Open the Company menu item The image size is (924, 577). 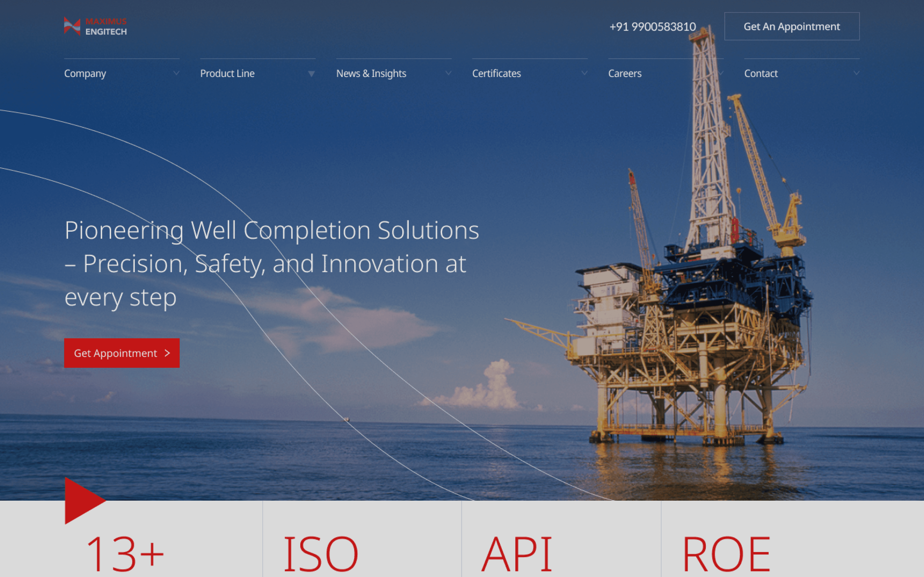click(x=85, y=73)
